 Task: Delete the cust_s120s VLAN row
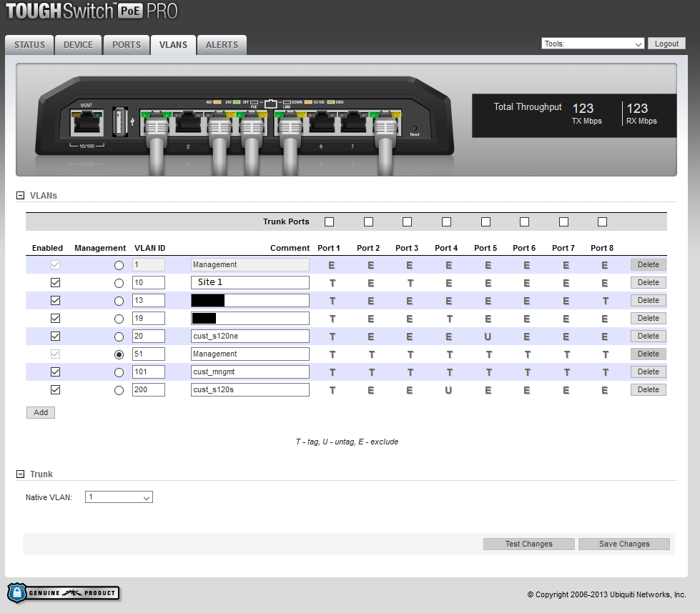pyautogui.click(x=648, y=390)
